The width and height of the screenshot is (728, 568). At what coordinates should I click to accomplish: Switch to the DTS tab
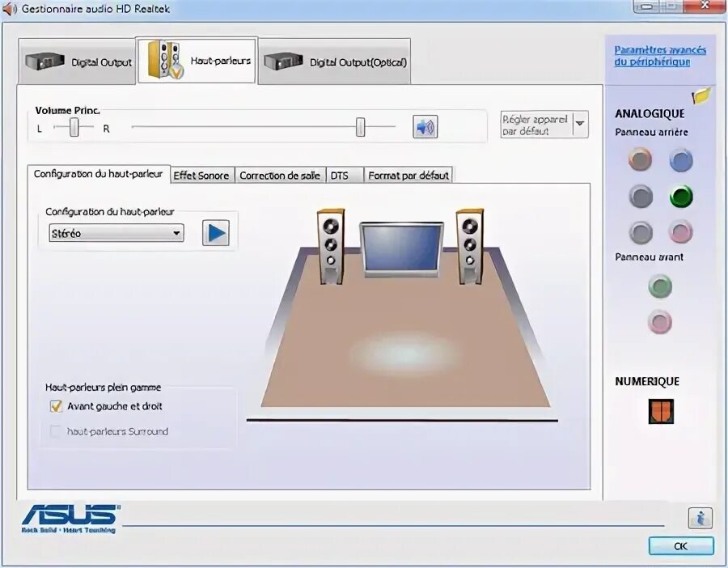pos(345,176)
